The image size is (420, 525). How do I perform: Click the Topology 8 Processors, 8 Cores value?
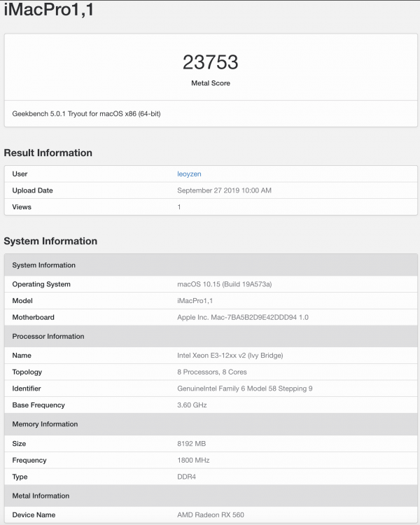coord(212,372)
